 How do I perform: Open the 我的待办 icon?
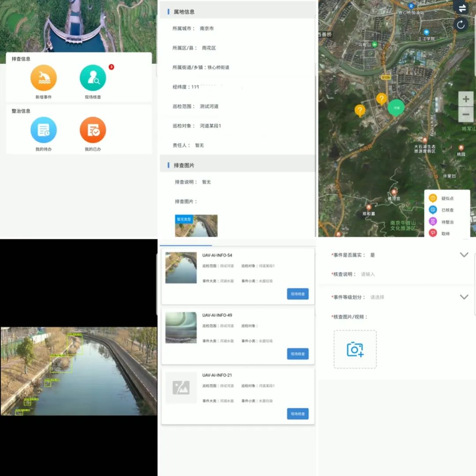43,130
